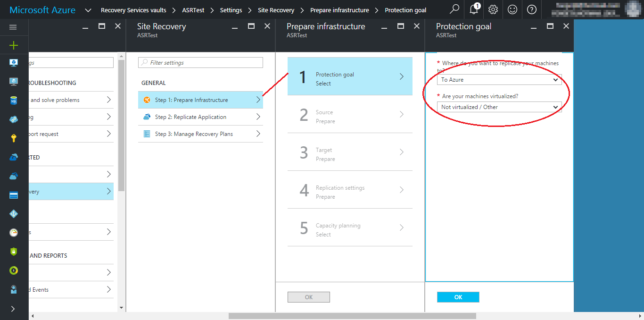Open Step 2: Replicate Application
The image size is (644, 320).
(200, 117)
